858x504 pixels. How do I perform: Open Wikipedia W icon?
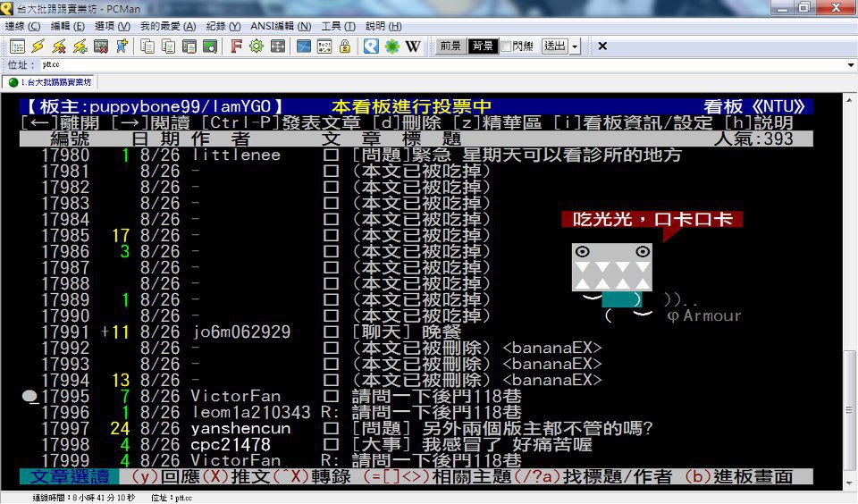click(x=413, y=46)
